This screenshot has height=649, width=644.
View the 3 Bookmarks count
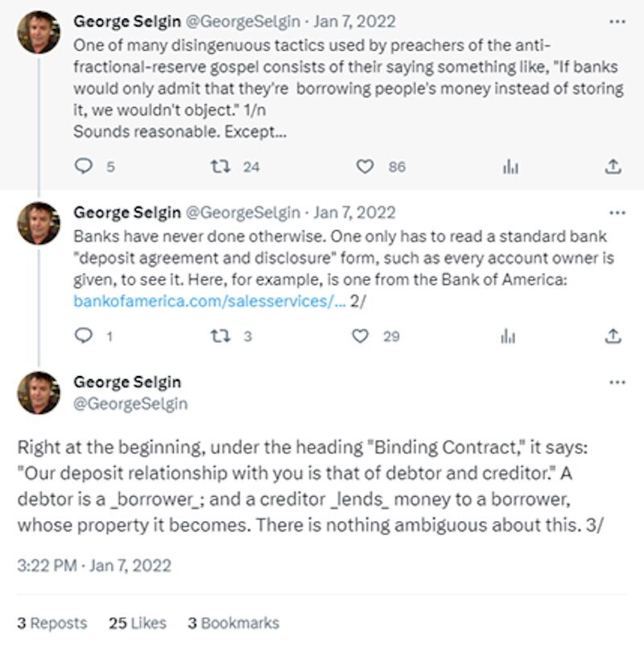click(x=233, y=623)
